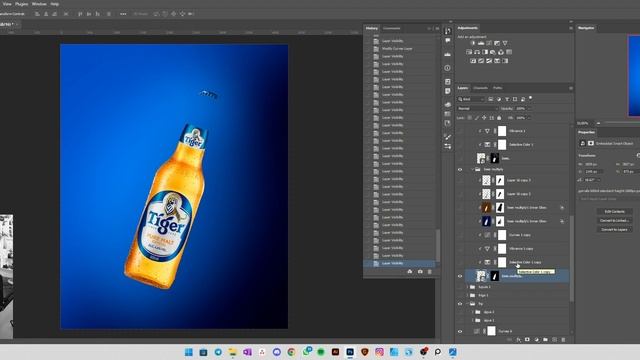Add a Color Lookup adjustment layer

pos(509,52)
